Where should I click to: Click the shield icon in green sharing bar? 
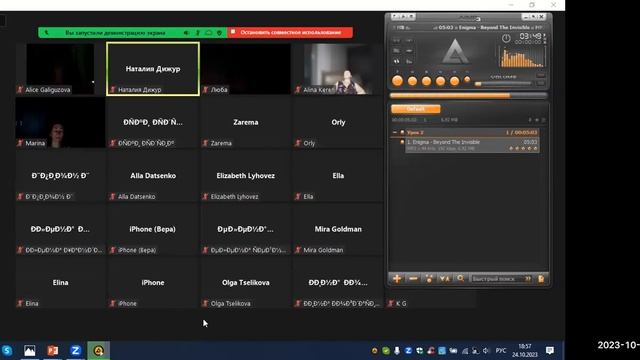(219, 32)
